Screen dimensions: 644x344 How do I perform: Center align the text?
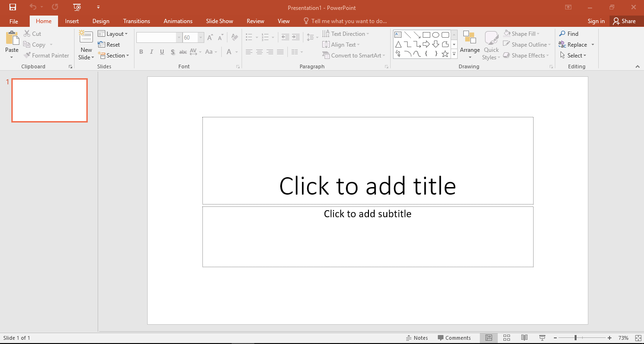click(x=259, y=52)
